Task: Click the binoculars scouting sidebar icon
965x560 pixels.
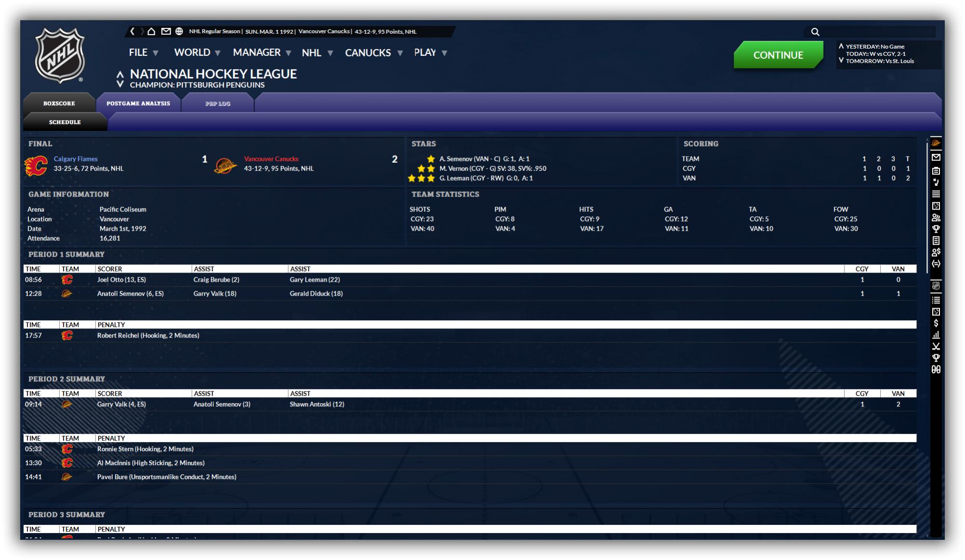Action: coord(936,369)
